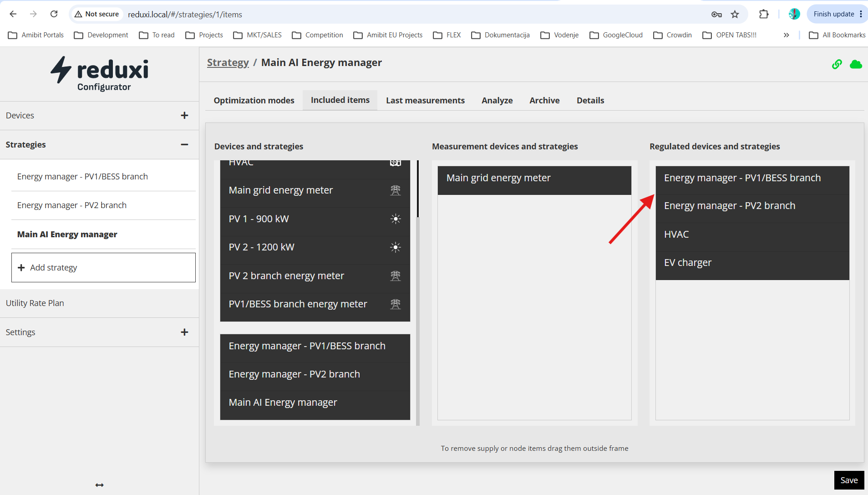Open Energy manager - PV1/BESS branch in sidebar
Image resolution: width=868 pixels, height=495 pixels.
coord(103,177)
